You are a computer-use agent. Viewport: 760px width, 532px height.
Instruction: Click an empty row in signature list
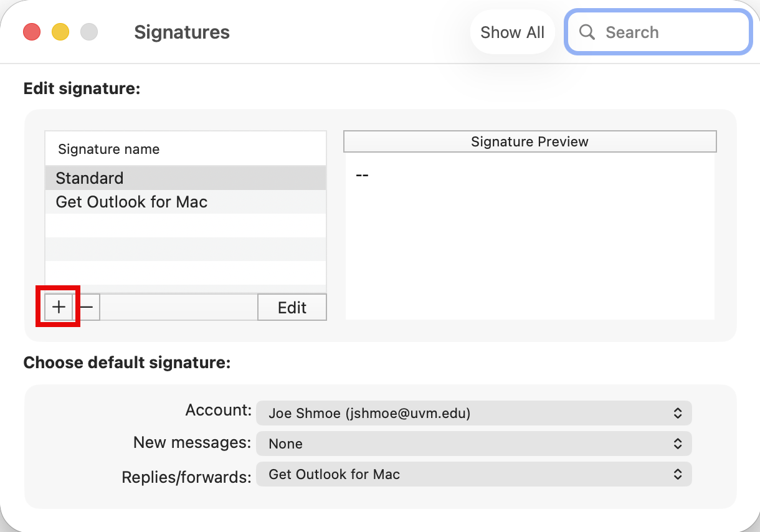185,249
